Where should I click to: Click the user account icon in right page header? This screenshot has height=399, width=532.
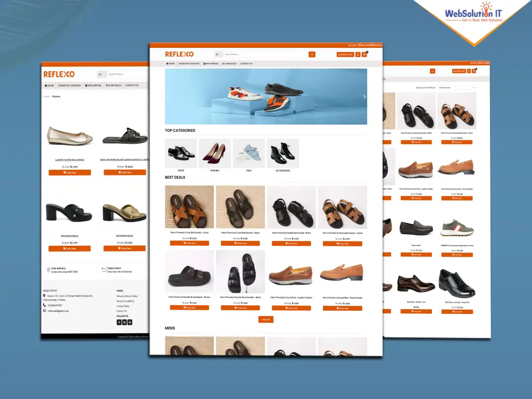tap(469, 71)
